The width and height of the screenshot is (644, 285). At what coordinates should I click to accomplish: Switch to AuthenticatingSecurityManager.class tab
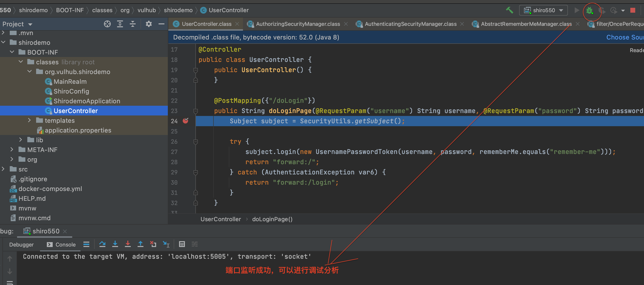coord(411,24)
